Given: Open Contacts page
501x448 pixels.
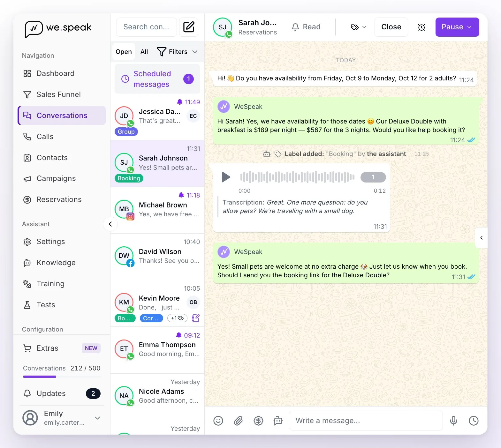Looking at the screenshot, I should 62,158.
